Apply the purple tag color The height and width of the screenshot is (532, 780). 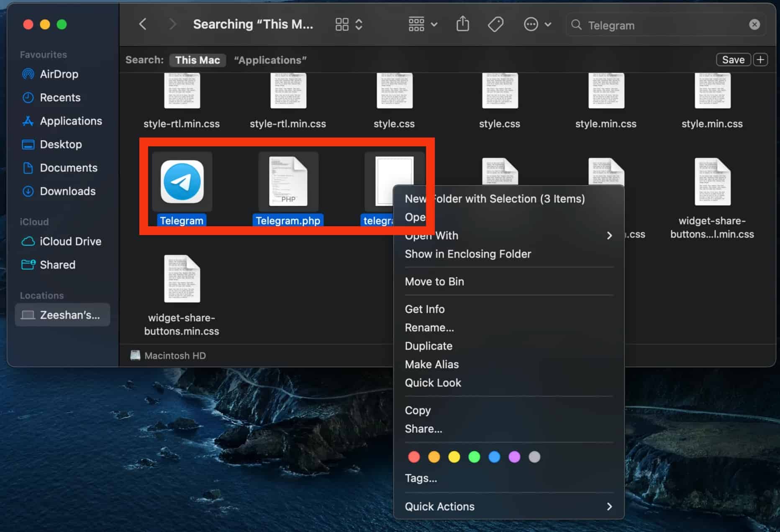[x=514, y=457]
